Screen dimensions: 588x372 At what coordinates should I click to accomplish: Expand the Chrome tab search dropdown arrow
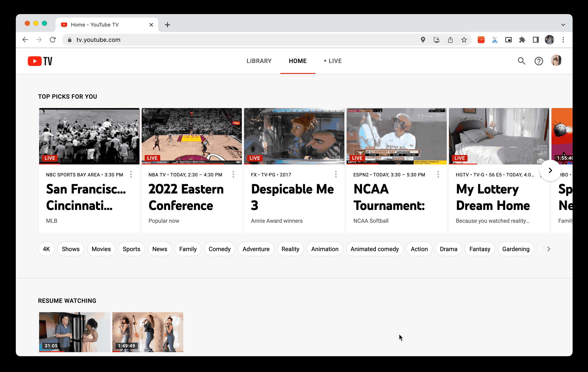coord(563,25)
